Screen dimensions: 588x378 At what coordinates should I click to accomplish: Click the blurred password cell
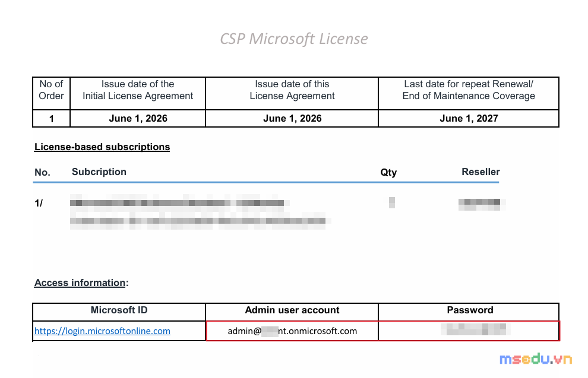point(469,331)
